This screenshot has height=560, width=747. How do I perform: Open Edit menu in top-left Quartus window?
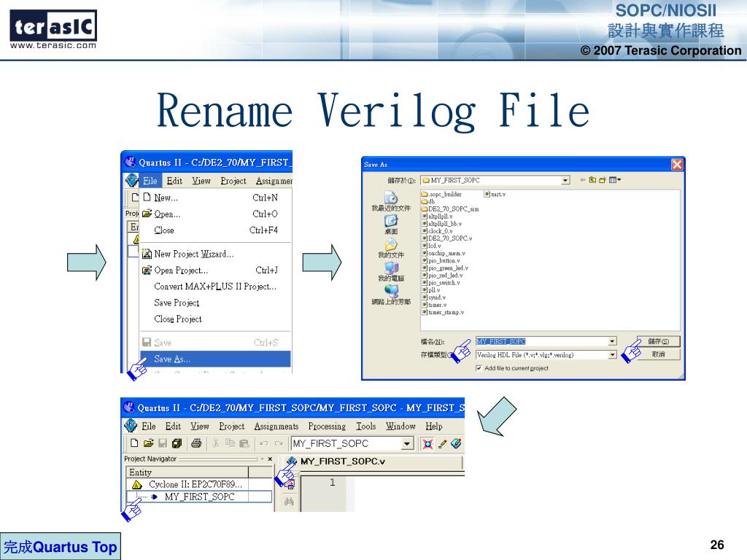[x=174, y=181]
